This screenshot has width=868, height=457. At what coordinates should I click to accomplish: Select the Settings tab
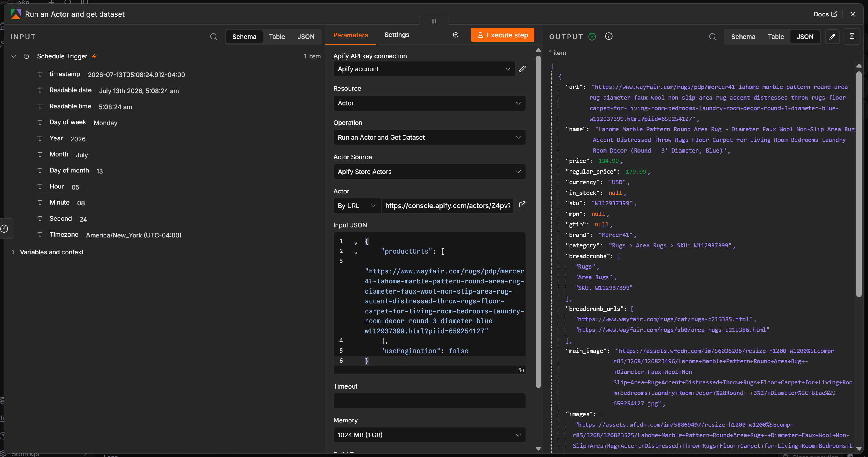tap(397, 35)
